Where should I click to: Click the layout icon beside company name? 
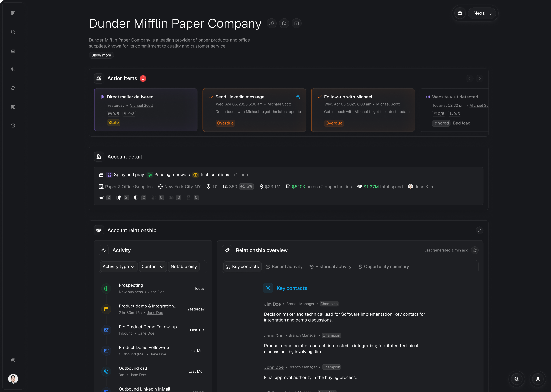click(297, 24)
